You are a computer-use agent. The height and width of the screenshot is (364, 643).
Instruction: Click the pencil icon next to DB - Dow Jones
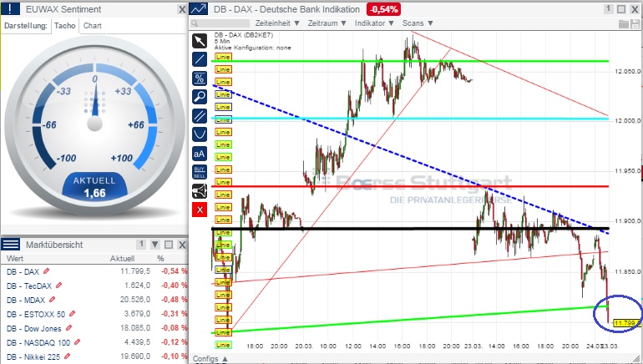[x=68, y=327]
